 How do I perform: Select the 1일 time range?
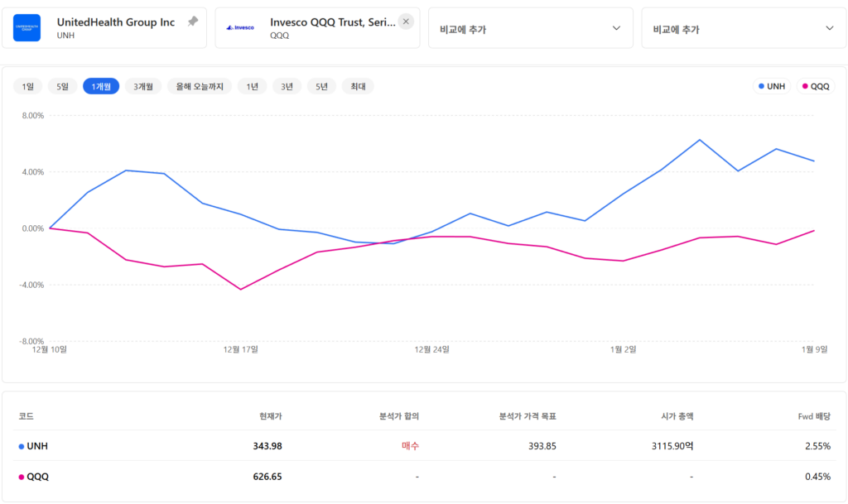click(x=28, y=86)
